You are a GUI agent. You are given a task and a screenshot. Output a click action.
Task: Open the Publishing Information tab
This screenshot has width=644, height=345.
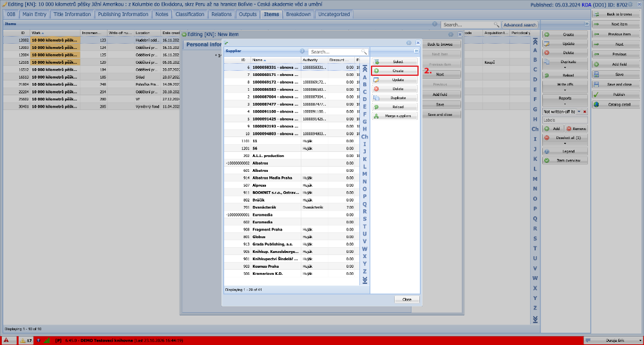tap(123, 14)
